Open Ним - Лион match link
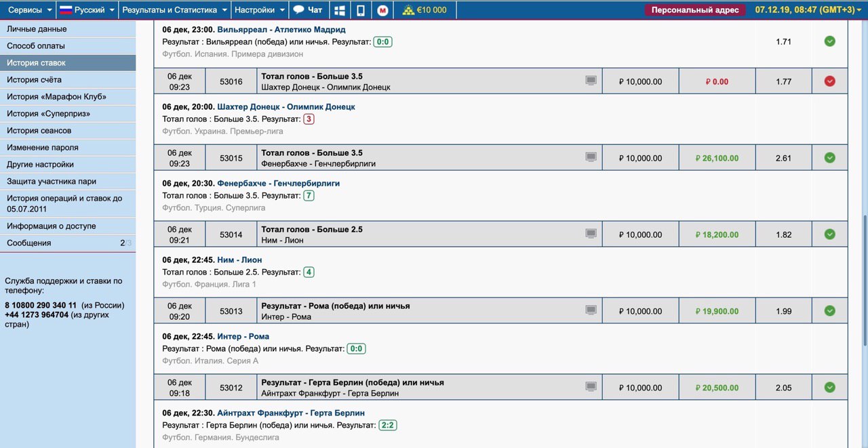This screenshot has width=868, height=448. tap(239, 260)
